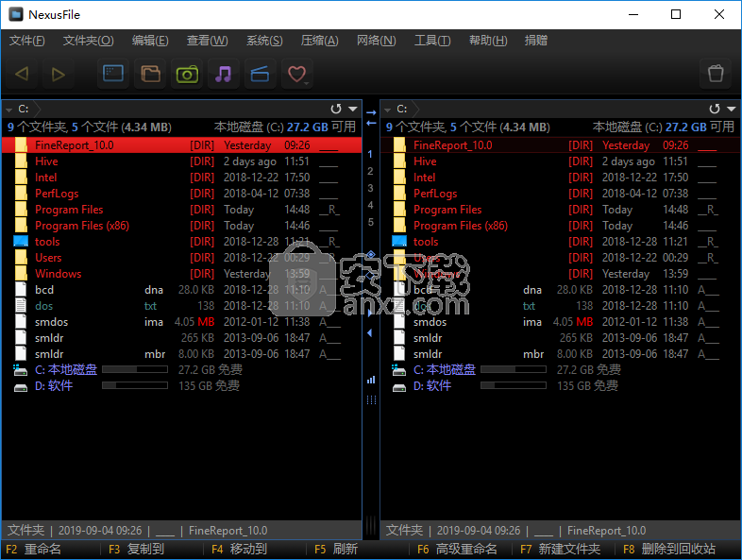The image size is (742, 560).
Task: Select the D: 软件 drive in left panel
Action: click(x=181, y=386)
